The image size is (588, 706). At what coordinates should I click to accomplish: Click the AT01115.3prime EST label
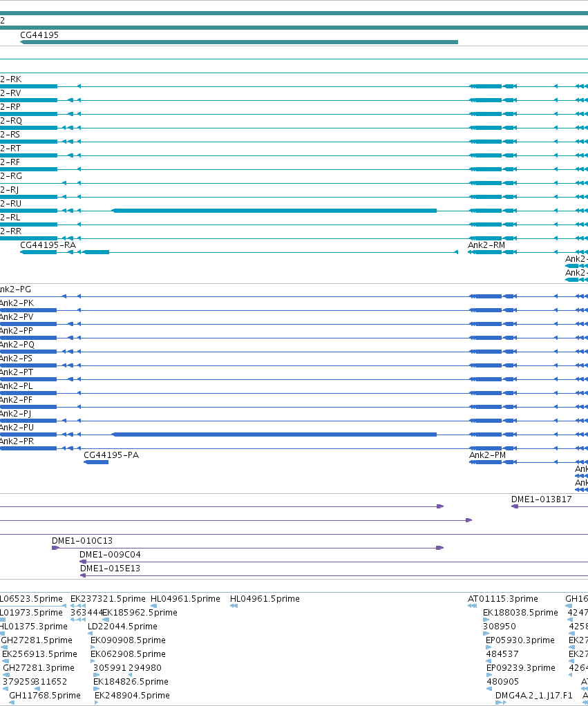point(503,599)
